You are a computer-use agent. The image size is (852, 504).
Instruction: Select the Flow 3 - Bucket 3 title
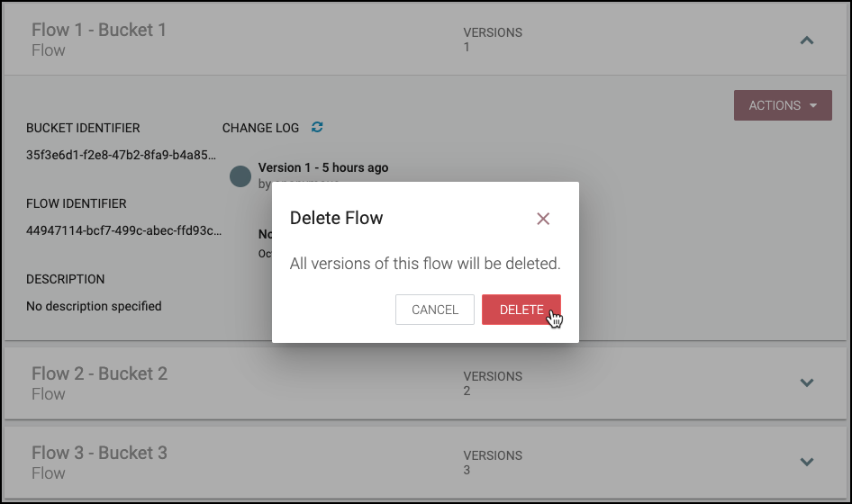tap(99, 453)
